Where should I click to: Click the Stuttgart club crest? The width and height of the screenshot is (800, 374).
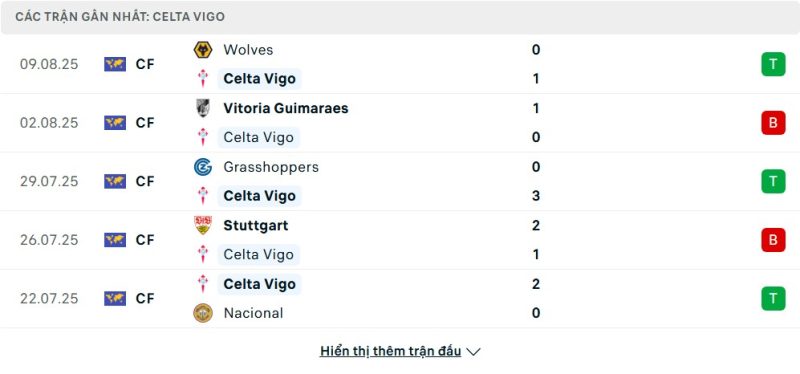(203, 225)
